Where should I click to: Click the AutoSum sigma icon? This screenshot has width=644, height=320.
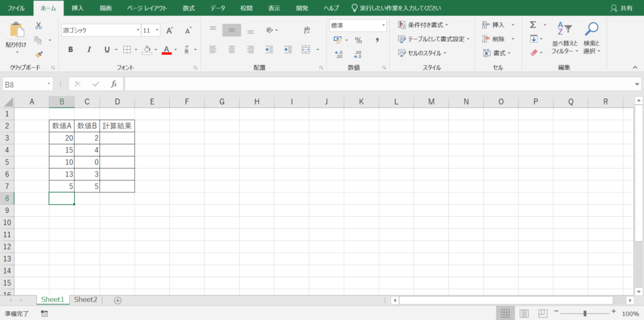533,25
